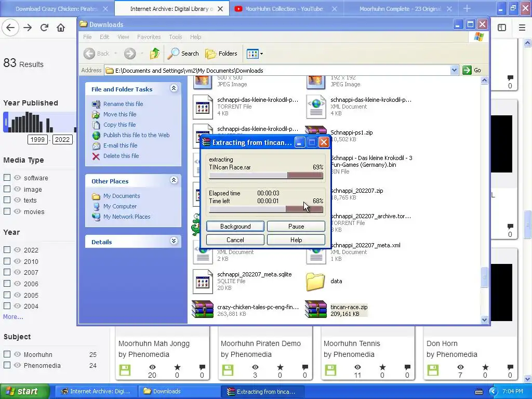The image size is (532, 399).
Task: Open the browser hamburger menu
Action: coord(522,28)
